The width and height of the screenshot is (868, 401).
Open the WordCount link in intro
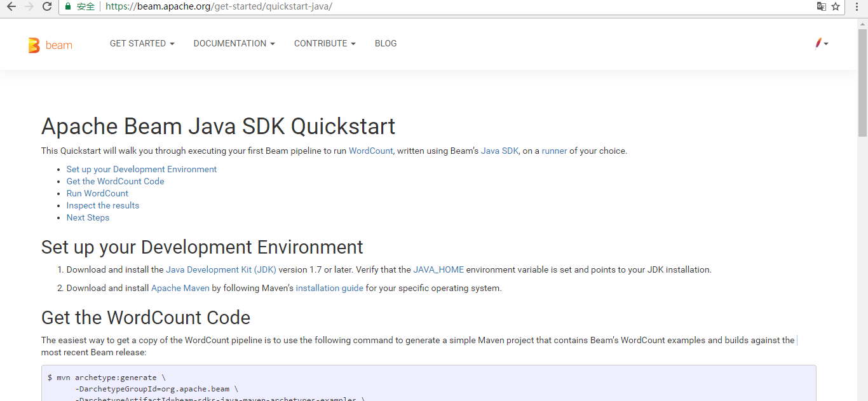pos(370,151)
